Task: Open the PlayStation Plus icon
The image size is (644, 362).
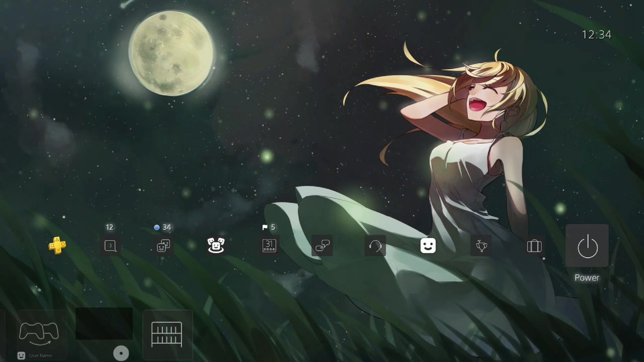Action: [57, 246]
